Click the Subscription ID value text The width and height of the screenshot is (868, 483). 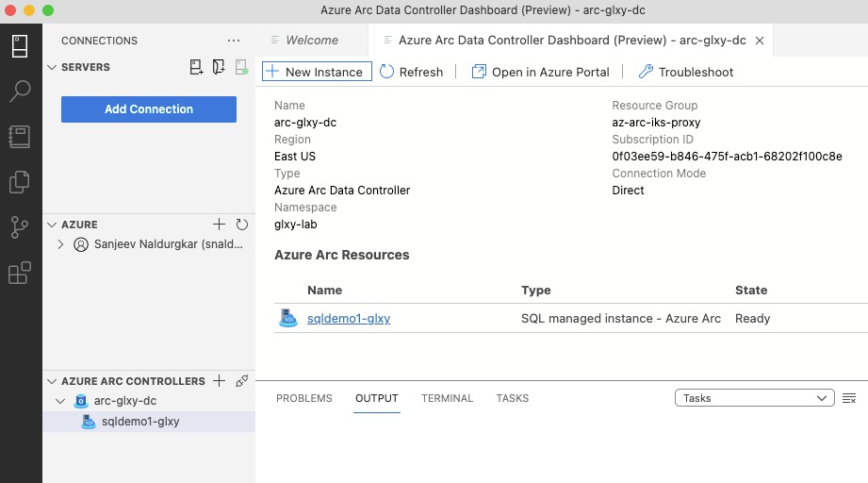(727, 157)
